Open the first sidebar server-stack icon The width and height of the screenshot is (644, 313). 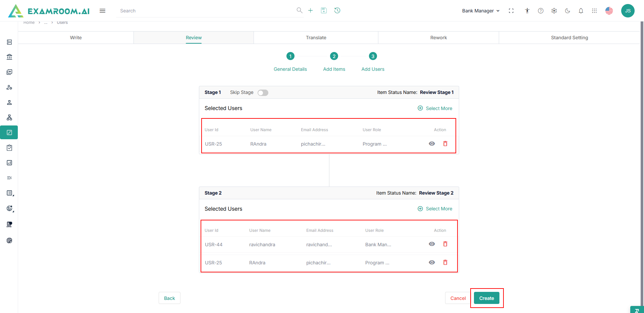pos(9,42)
